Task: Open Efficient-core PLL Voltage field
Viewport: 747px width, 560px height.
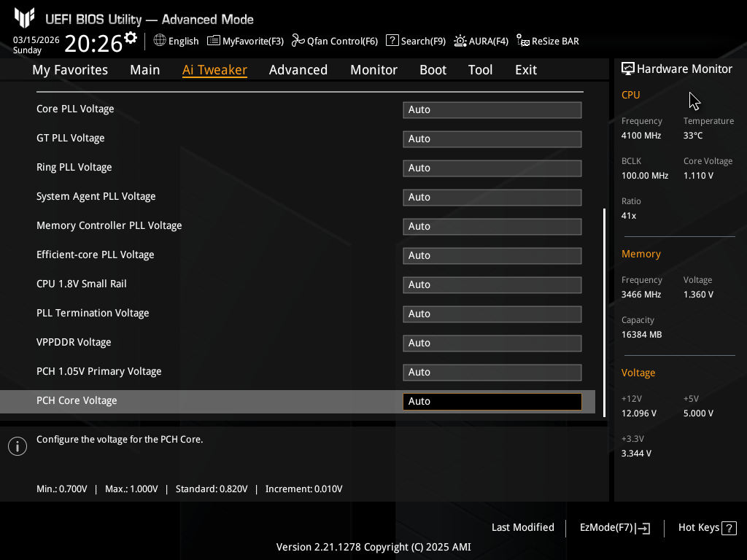Action: click(x=492, y=256)
